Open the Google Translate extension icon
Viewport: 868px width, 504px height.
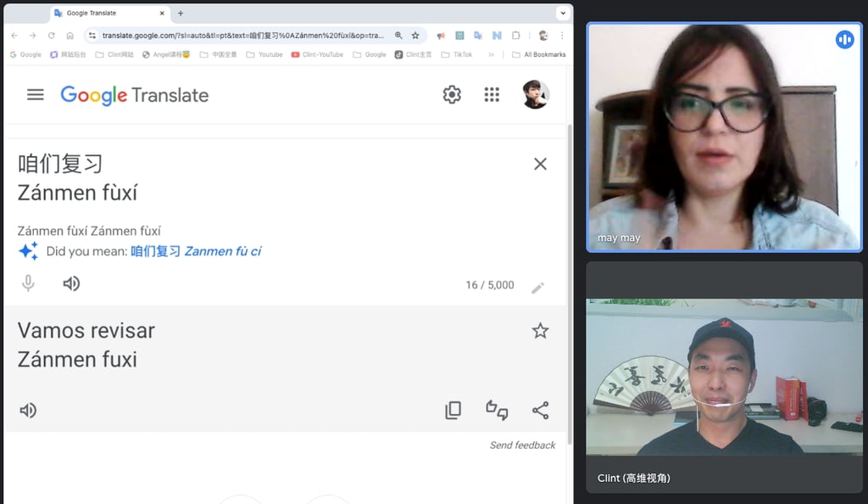[x=478, y=36]
